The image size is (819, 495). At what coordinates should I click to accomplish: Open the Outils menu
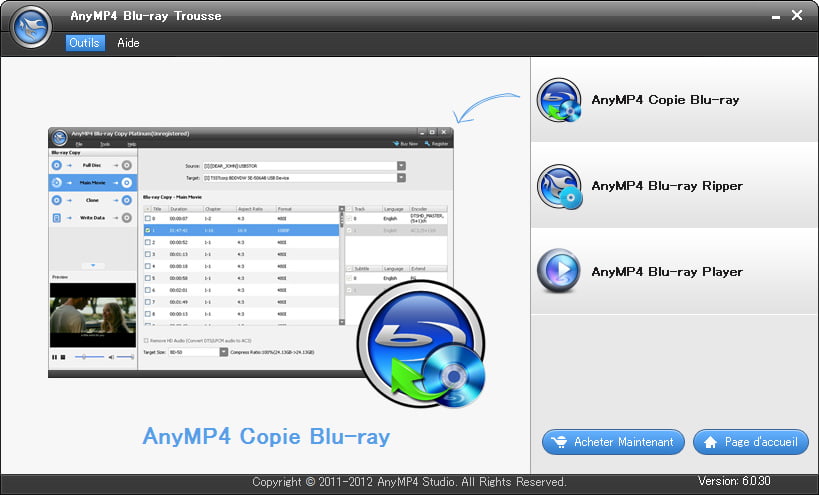click(85, 43)
